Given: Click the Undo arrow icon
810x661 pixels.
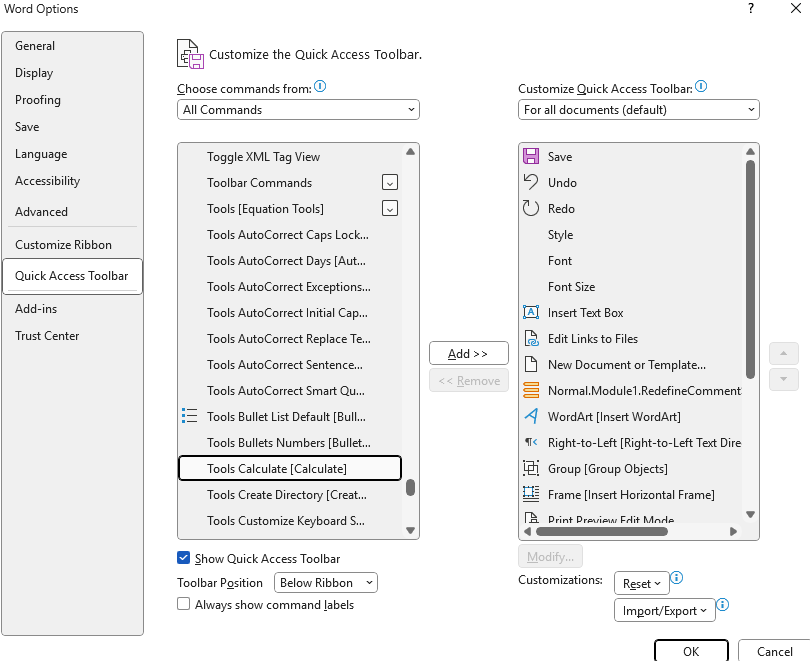Looking at the screenshot, I should 531,182.
